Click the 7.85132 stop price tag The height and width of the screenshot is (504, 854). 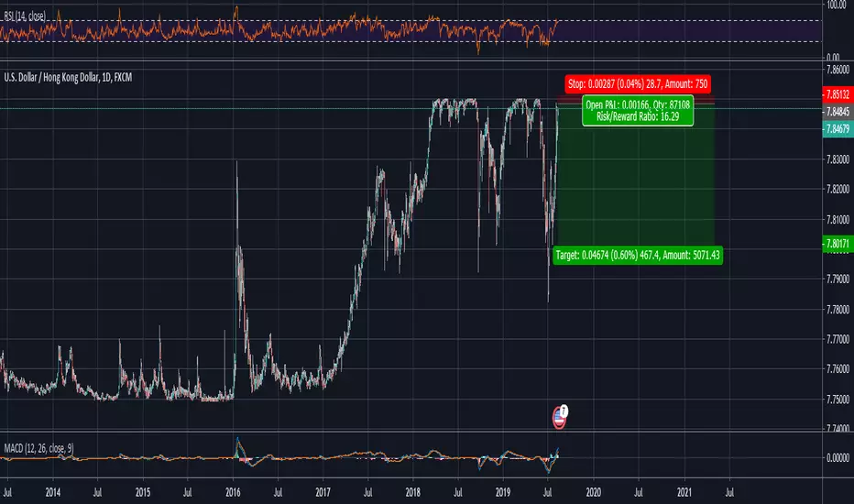pyautogui.click(x=838, y=94)
